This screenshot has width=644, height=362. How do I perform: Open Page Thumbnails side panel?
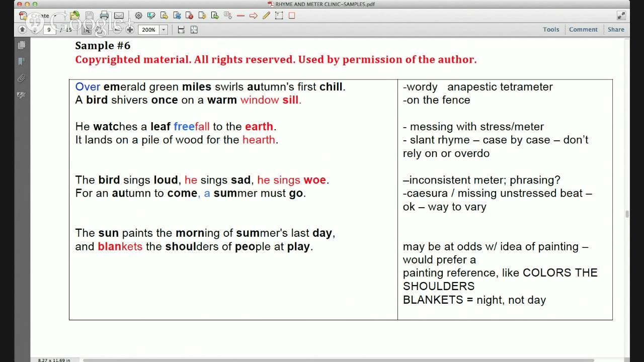click(x=21, y=45)
